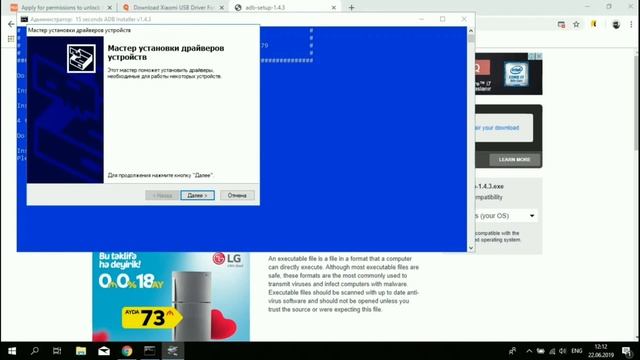Click console scrollbar down arrow
640x360 pixels.
coord(471,248)
